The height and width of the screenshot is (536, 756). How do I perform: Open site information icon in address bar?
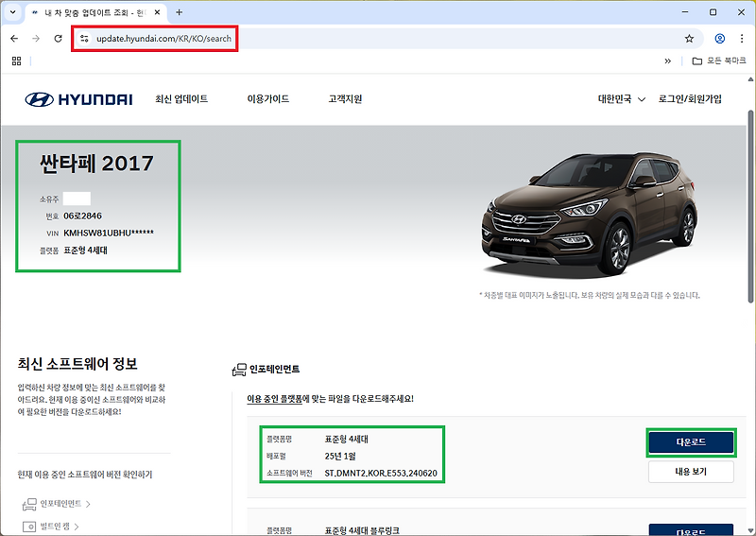point(84,39)
